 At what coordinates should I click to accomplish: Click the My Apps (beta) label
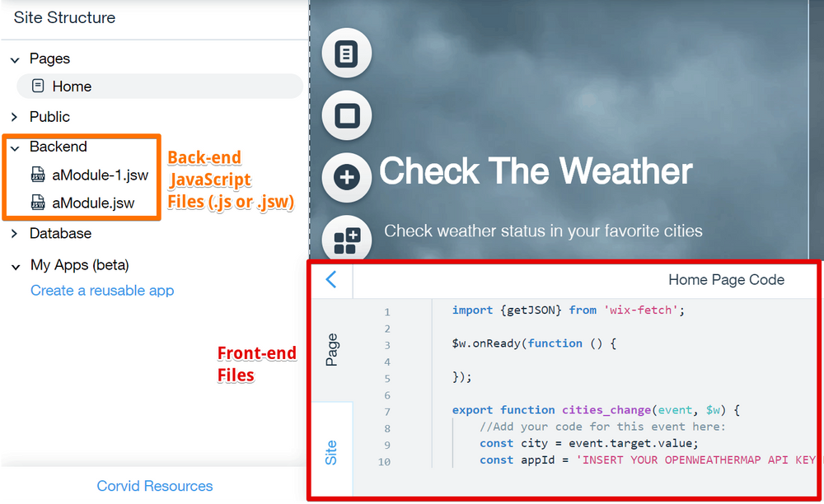click(x=79, y=264)
